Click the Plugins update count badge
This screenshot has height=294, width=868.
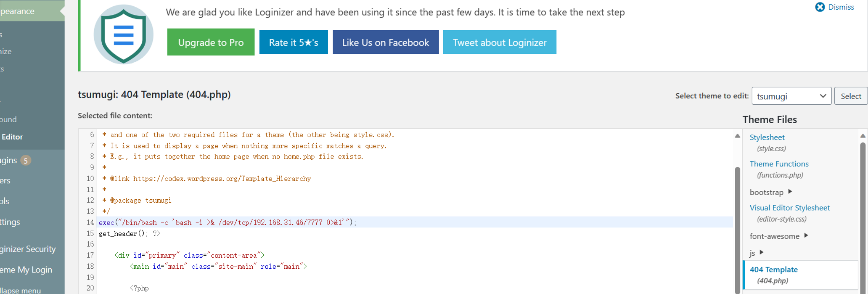pyautogui.click(x=26, y=160)
